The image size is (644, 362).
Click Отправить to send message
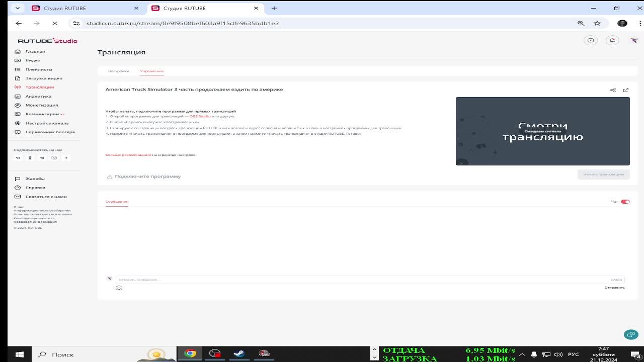(615, 288)
